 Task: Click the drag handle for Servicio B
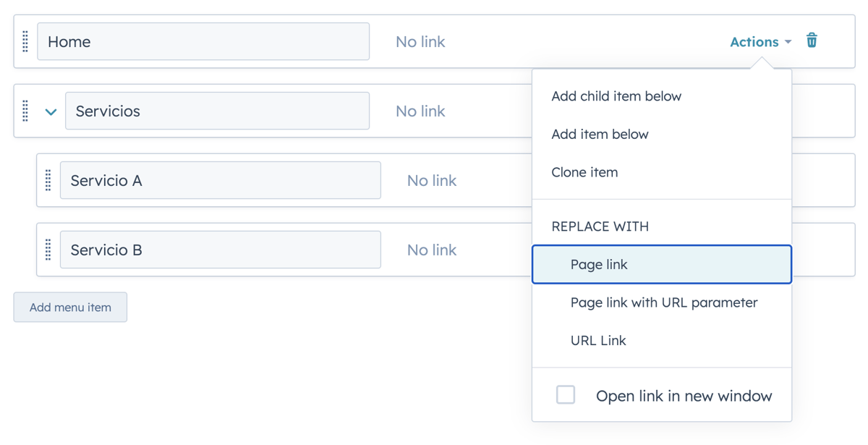tap(48, 250)
